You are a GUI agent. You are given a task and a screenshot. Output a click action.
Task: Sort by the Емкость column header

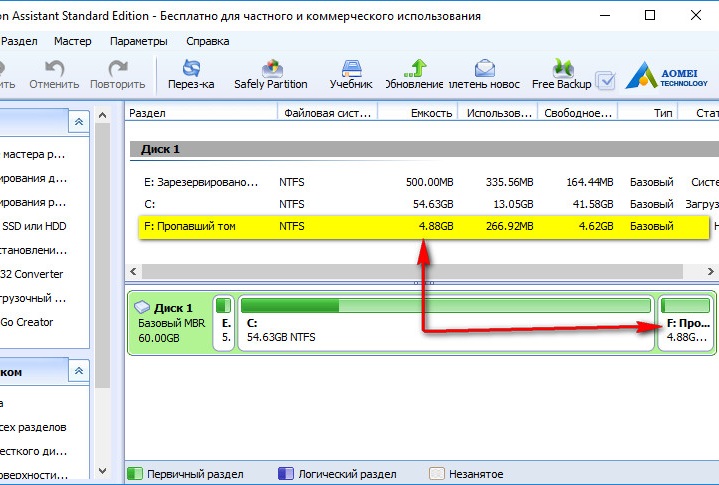(418, 113)
